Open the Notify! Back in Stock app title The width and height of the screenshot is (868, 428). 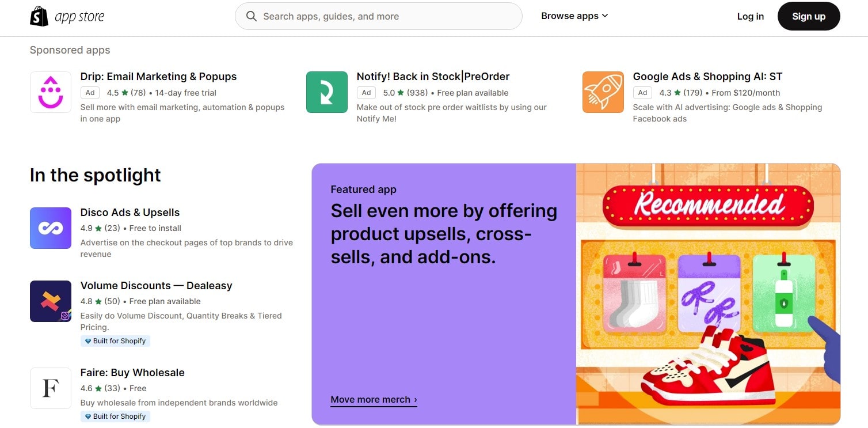(x=432, y=76)
